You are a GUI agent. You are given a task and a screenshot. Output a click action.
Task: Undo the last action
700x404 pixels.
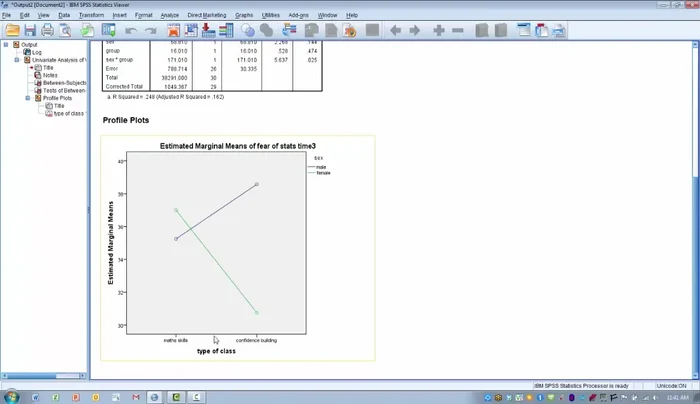coord(131,30)
